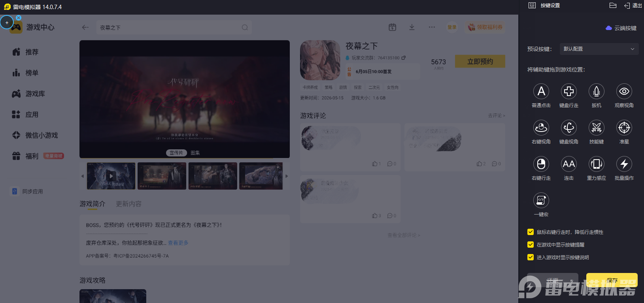Select the 键盘行走 D-pad icon
Viewport: 644px width, 303px height.
tap(569, 91)
